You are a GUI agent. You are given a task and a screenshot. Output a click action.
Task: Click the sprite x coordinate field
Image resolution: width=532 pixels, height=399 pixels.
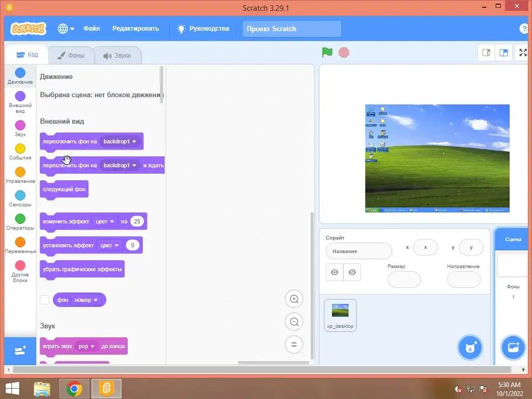(425, 247)
